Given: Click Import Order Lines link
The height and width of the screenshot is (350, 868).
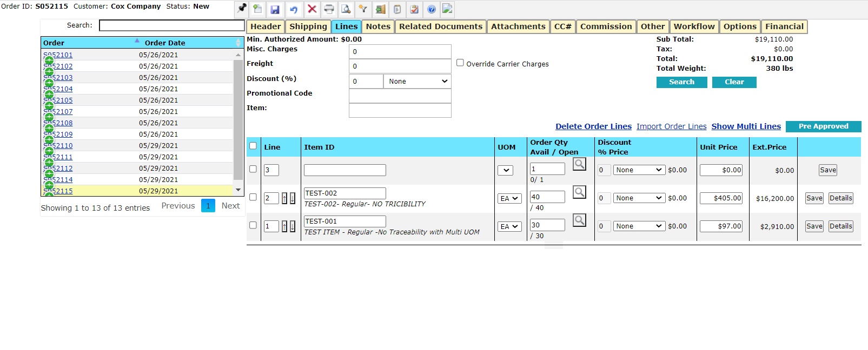Looking at the screenshot, I should pyautogui.click(x=671, y=126).
